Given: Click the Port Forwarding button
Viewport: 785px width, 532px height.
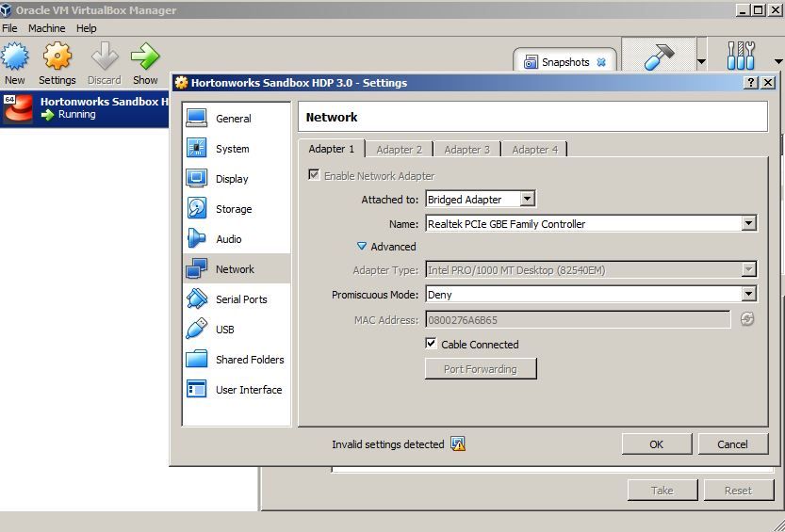Looking at the screenshot, I should [481, 369].
